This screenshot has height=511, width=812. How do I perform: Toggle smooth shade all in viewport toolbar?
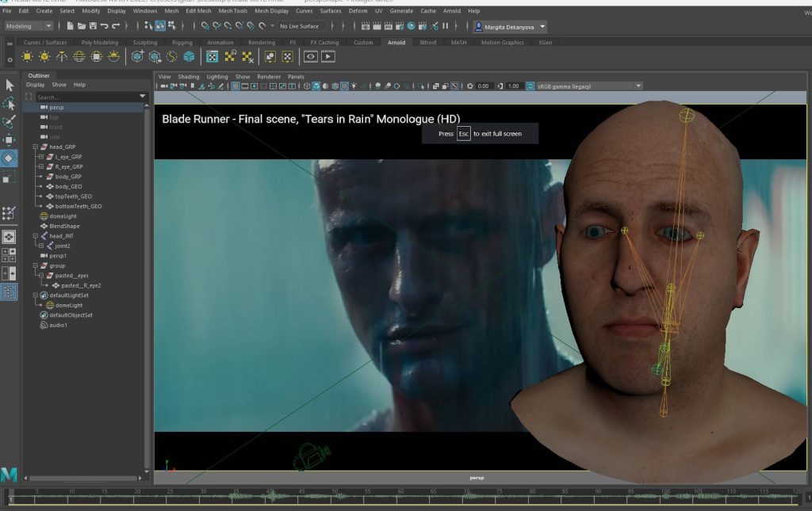click(316, 86)
